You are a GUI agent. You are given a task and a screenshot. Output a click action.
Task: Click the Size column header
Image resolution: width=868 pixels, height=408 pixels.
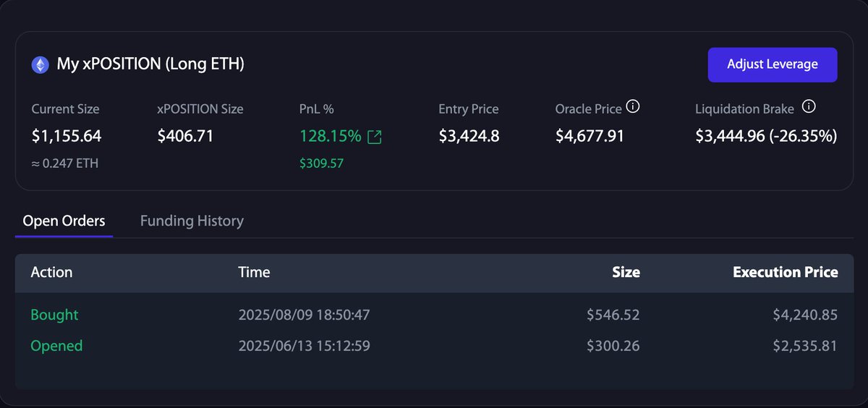[626, 272]
